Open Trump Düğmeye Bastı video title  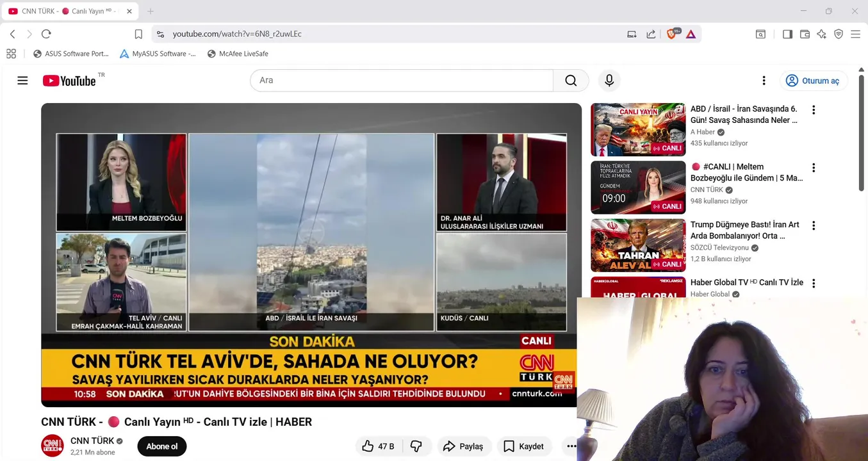[x=745, y=230]
